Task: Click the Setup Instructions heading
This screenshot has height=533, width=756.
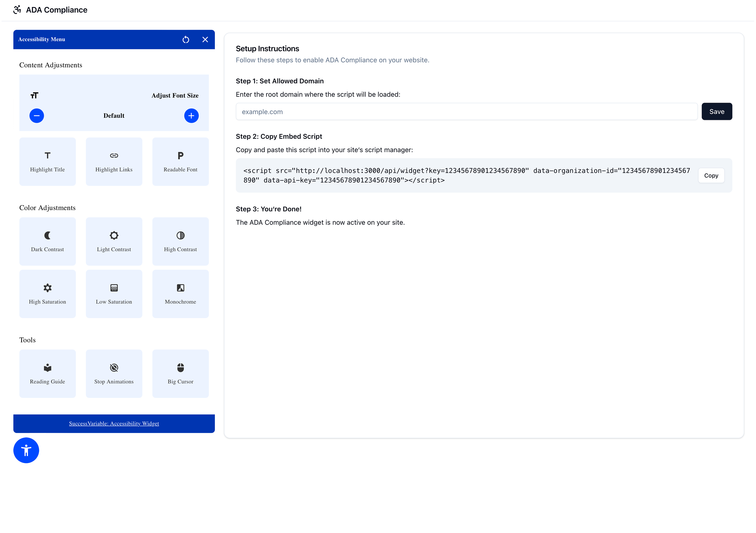Action: (267, 49)
